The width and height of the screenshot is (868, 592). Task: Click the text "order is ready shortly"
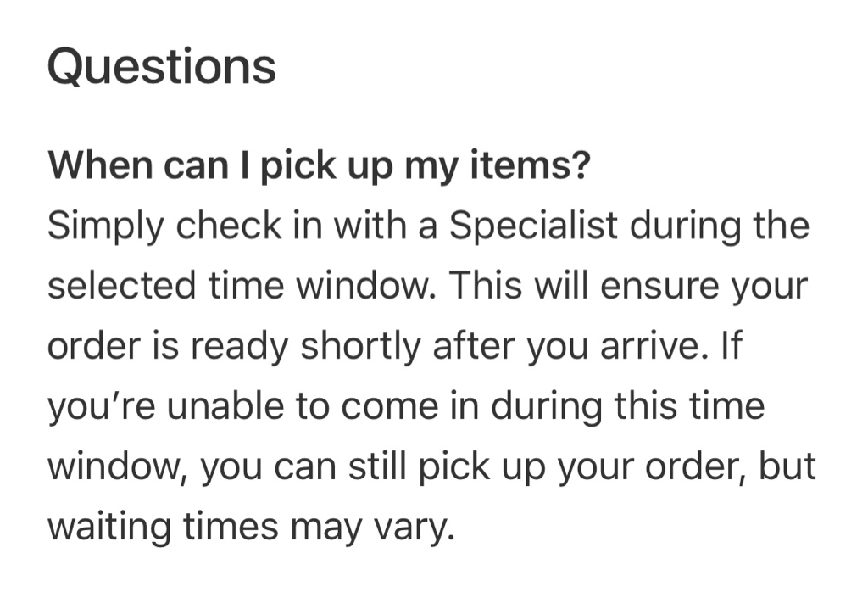tap(234, 346)
